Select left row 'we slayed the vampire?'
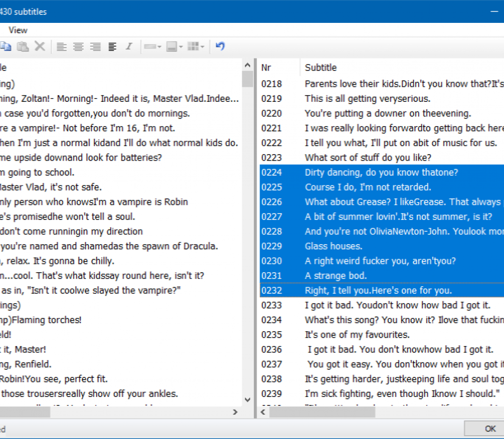The height and width of the screenshot is (439, 504). click(121, 291)
